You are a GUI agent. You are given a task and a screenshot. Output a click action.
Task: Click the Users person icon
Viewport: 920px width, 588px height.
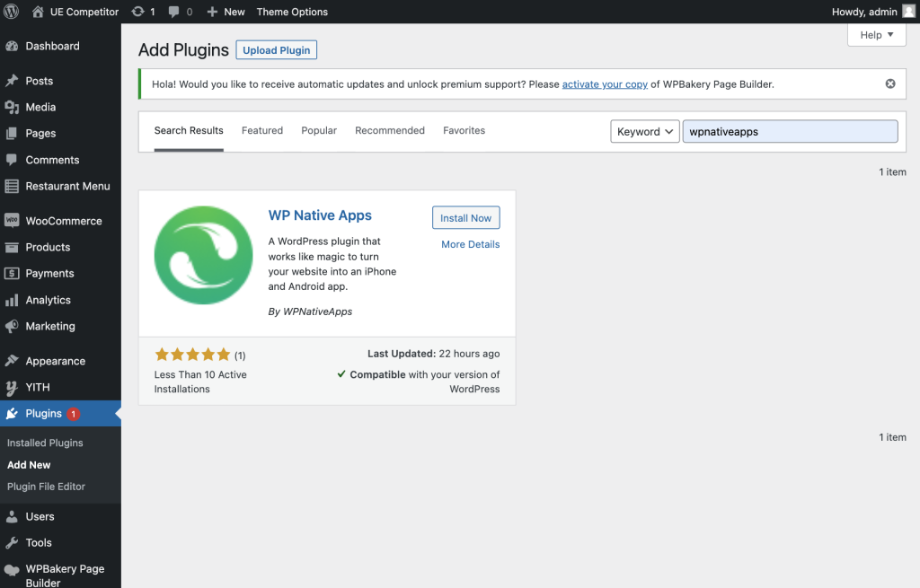tap(12, 516)
